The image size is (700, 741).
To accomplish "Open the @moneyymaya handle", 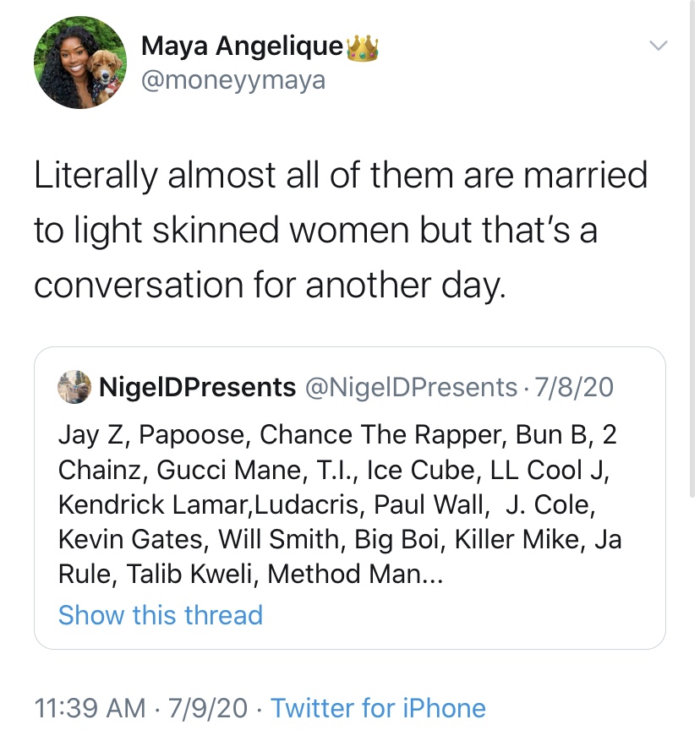I will click(x=233, y=80).
